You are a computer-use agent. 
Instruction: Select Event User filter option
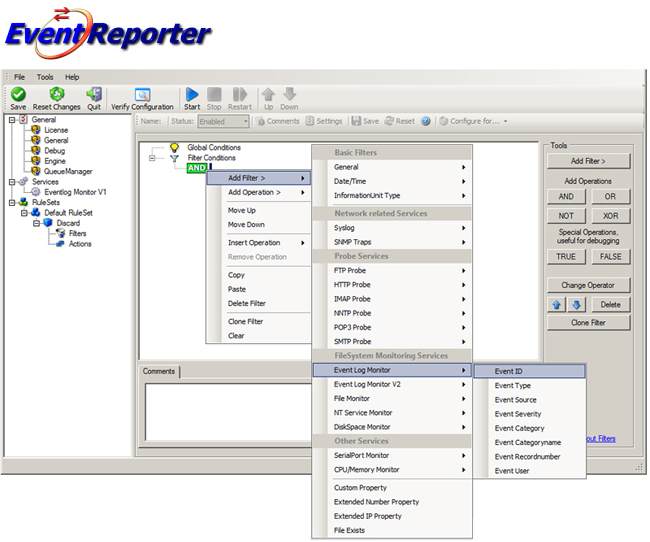coord(530,471)
